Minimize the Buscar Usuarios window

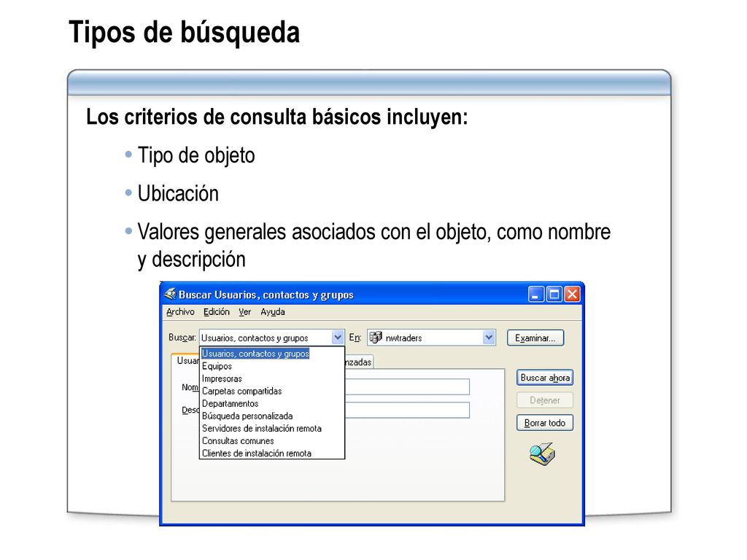pyautogui.click(x=536, y=295)
